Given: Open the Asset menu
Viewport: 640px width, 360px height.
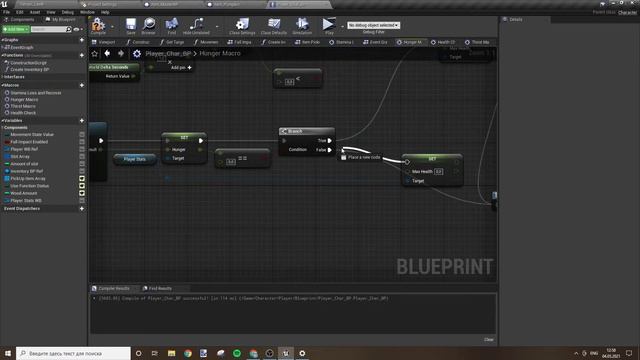Looking at the screenshot, I should tap(35, 12).
